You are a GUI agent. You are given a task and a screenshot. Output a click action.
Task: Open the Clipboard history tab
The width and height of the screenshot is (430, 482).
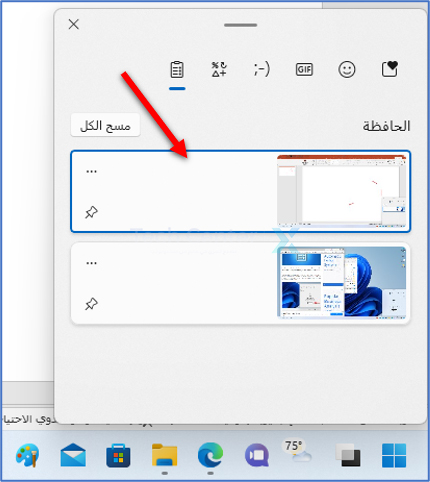[177, 69]
